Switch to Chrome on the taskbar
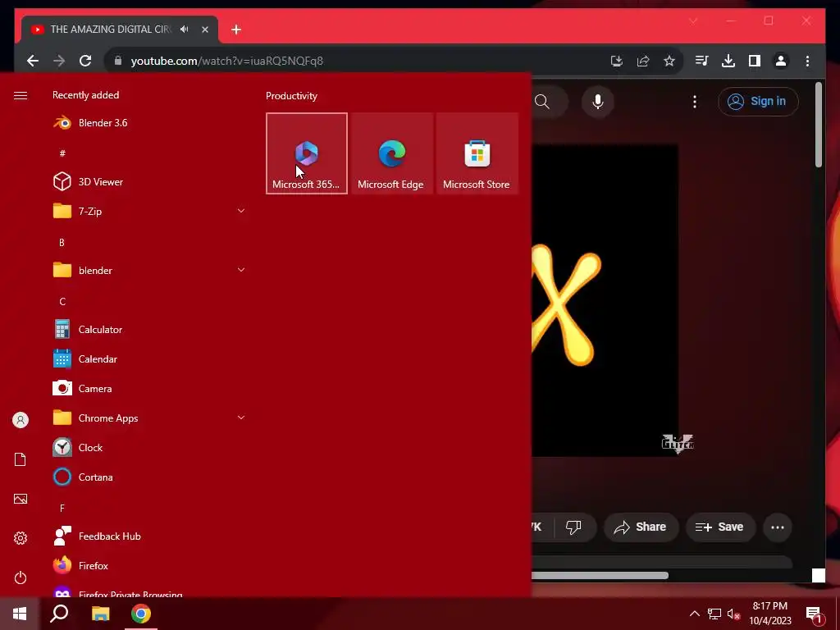Image resolution: width=840 pixels, height=630 pixels. pos(141,614)
